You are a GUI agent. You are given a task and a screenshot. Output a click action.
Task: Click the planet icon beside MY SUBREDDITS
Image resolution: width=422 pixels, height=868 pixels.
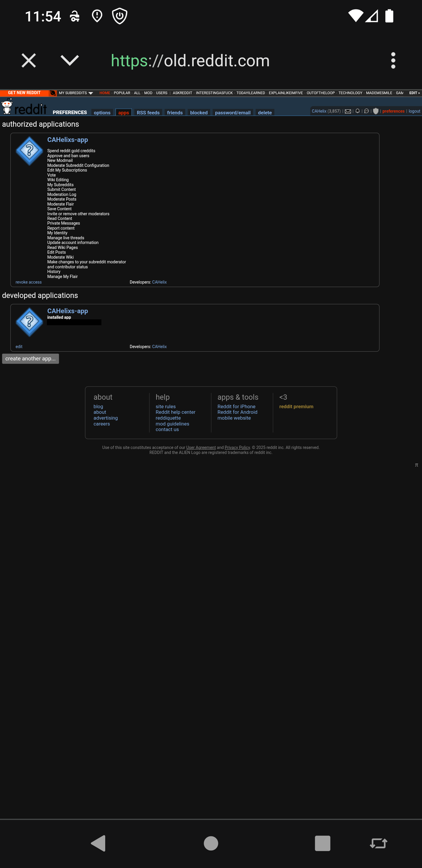click(x=53, y=93)
